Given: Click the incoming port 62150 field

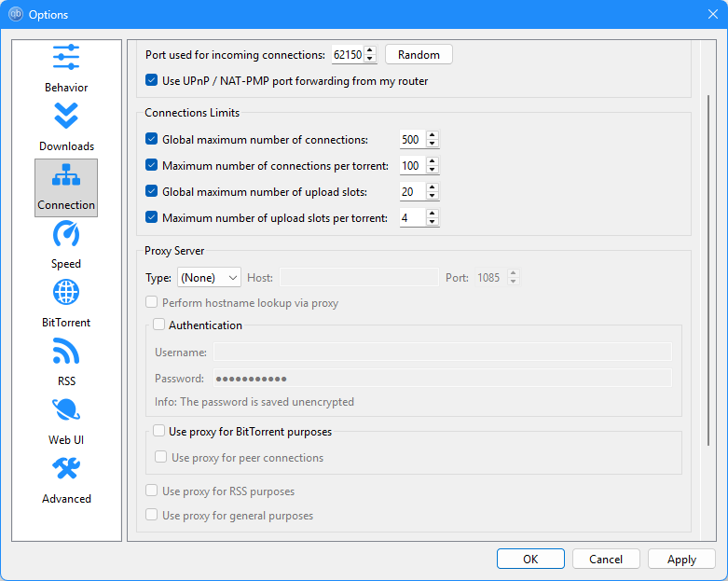Looking at the screenshot, I should (348, 55).
